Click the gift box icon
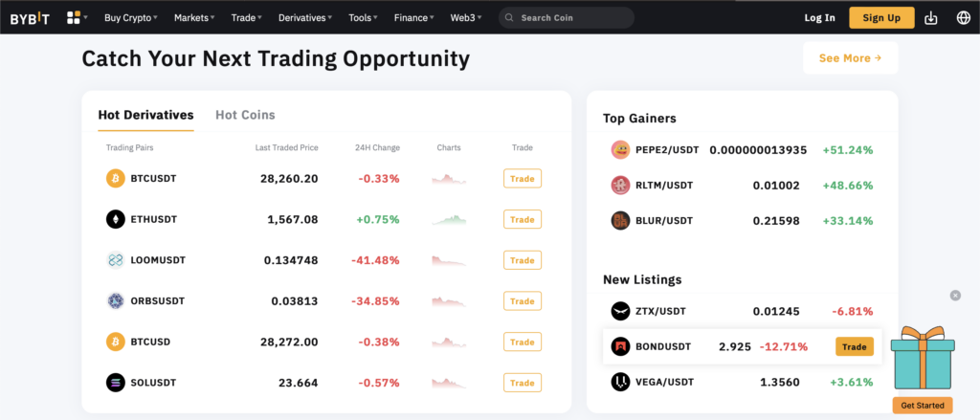 click(x=922, y=359)
